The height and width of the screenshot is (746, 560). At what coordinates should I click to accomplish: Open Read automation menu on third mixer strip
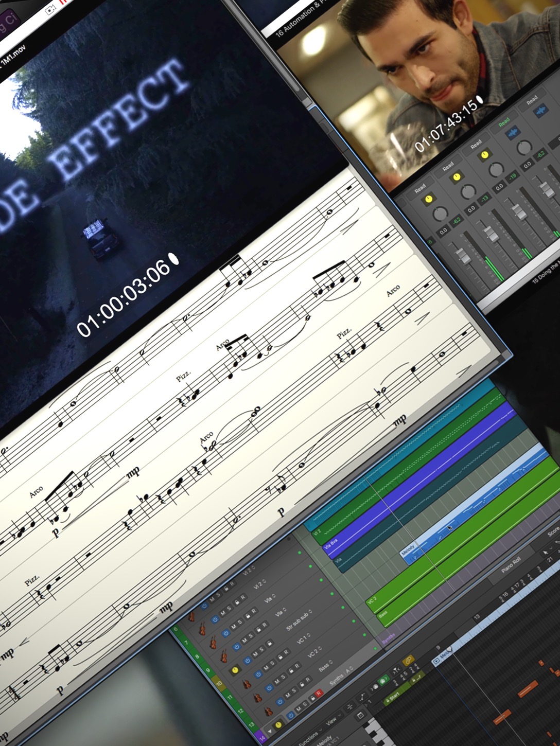476,144
